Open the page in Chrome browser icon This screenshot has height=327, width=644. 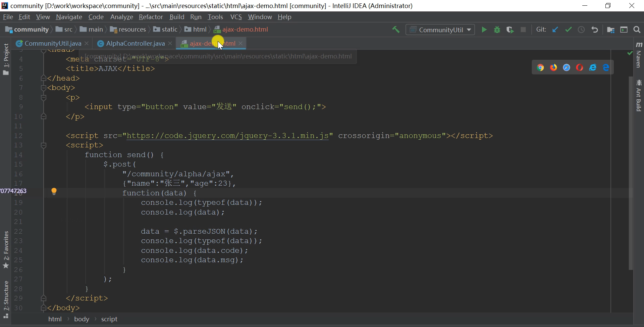tap(540, 67)
